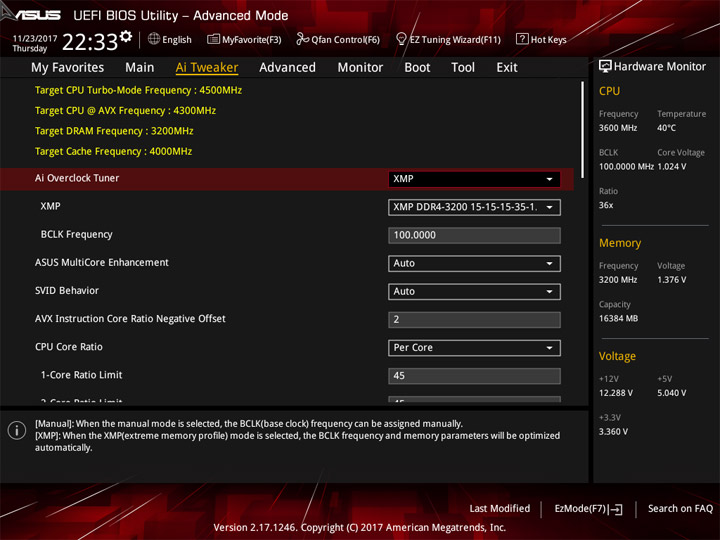
Task: Switch to the Tool tab
Action: click(463, 68)
